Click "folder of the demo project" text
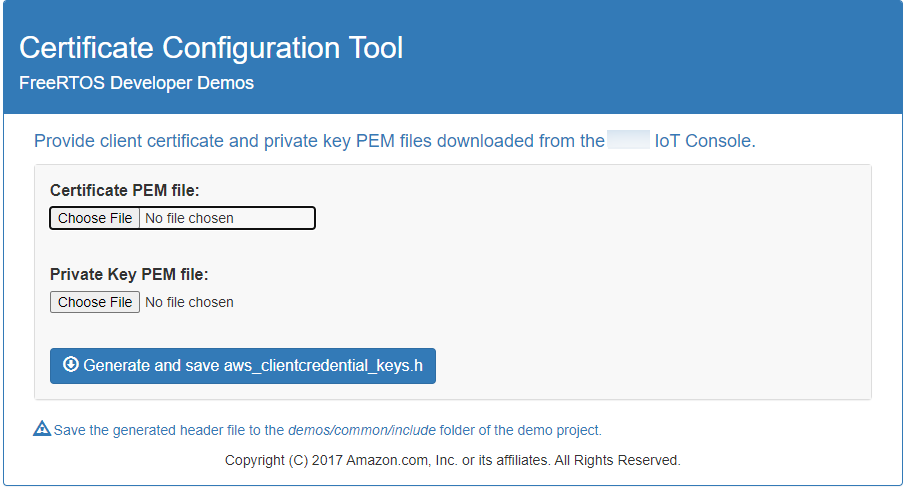The image size is (908, 488). point(521,430)
